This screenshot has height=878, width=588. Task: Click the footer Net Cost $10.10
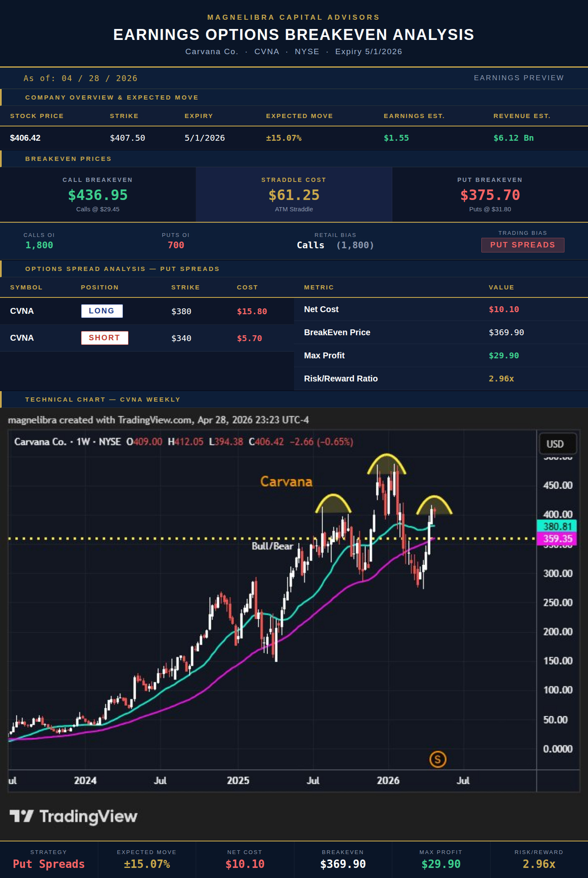click(x=245, y=864)
